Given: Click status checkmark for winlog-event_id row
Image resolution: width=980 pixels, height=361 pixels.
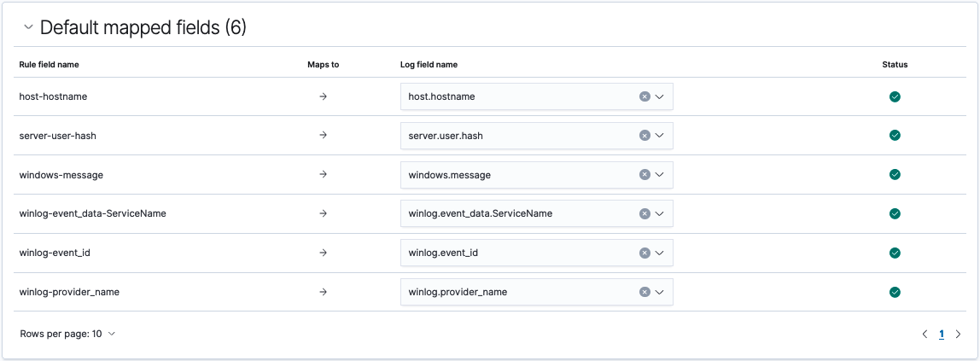Looking at the screenshot, I should (x=895, y=253).
